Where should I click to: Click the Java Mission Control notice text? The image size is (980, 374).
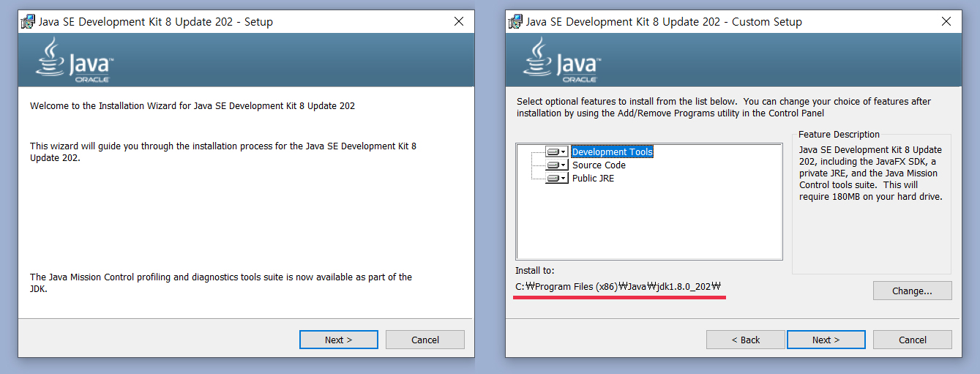click(221, 283)
